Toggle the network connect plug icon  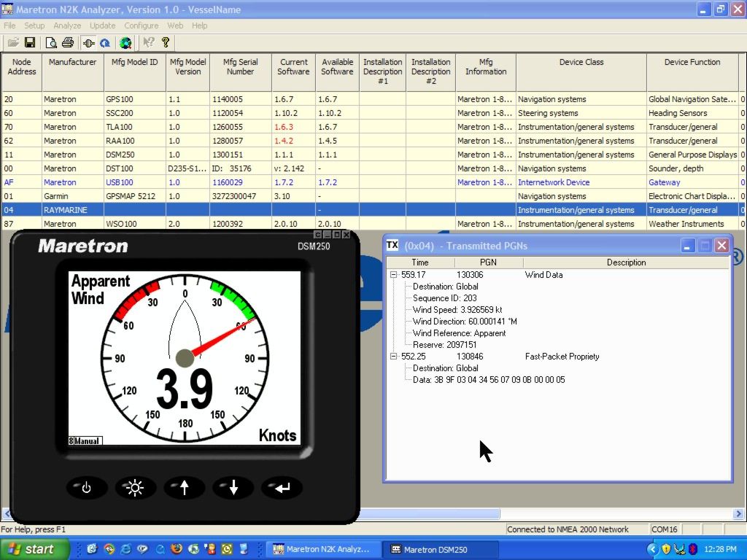[88, 43]
